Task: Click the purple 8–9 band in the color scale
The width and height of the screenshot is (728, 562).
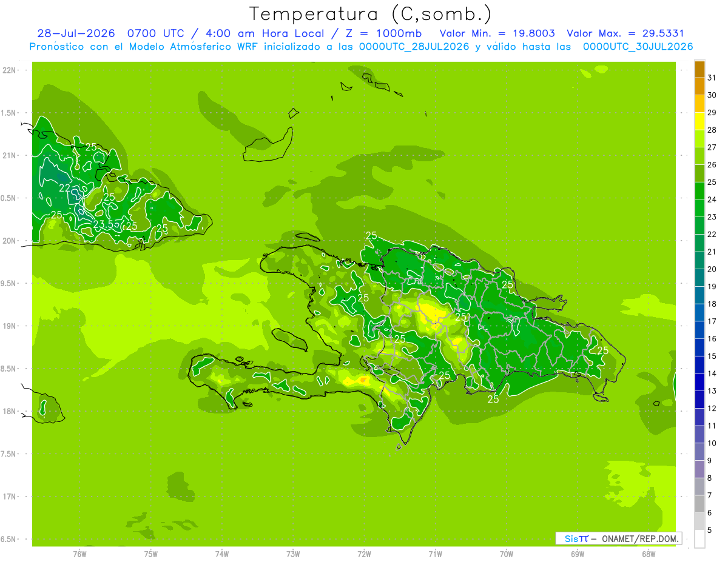Action: (699, 469)
